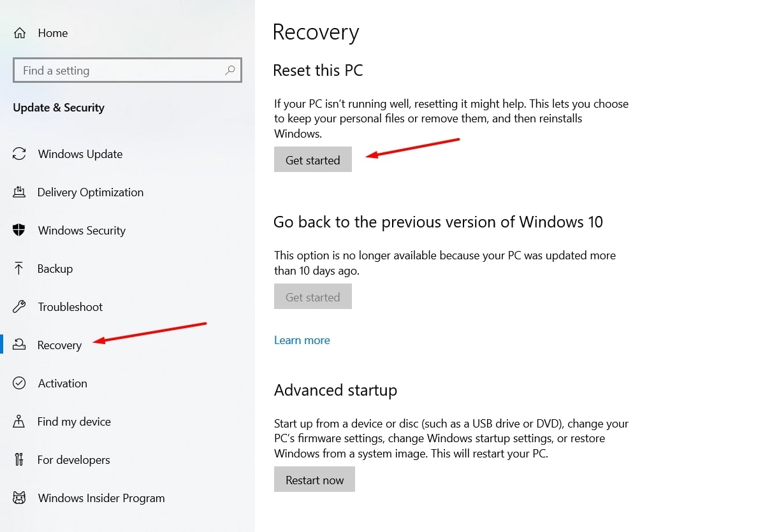The image size is (758, 532).
Task: Click the magnifier icon in search box
Action: 230,70
